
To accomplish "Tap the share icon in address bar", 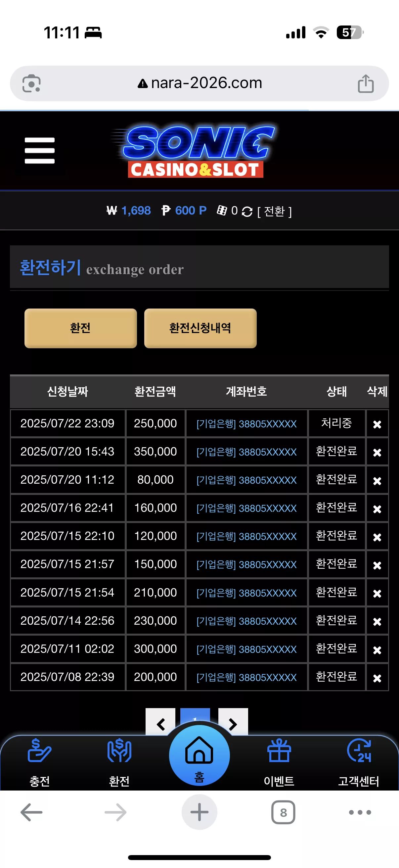I will point(366,83).
